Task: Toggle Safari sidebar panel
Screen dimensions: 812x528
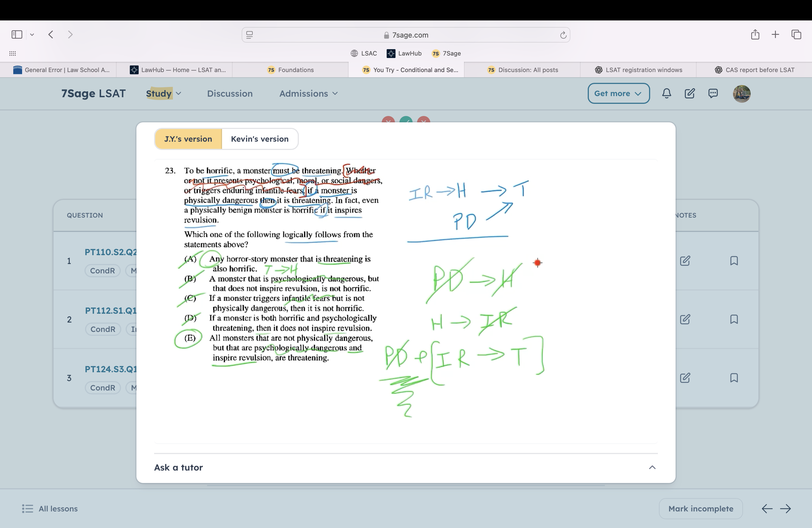Action: click(x=17, y=35)
